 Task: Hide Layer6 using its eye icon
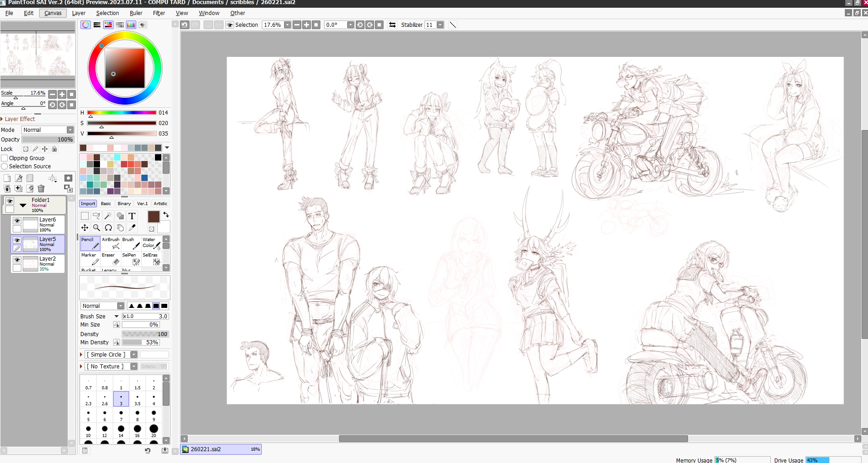click(17, 221)
